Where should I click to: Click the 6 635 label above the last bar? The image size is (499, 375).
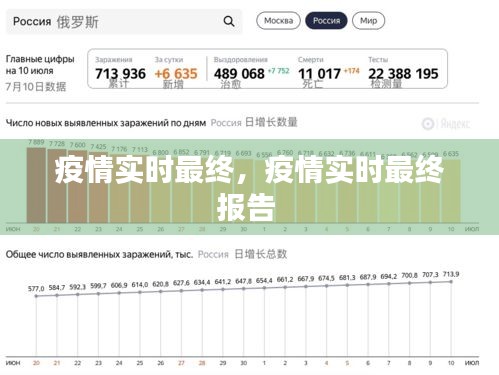point(451,154)
